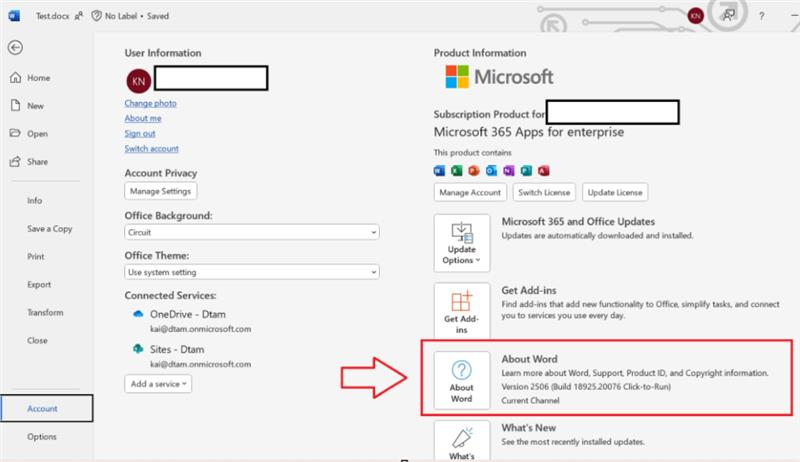Click the Microsoft 365 Apps for enterprise text
Viewport: 800px width, 462px height.
click(529, 132)
